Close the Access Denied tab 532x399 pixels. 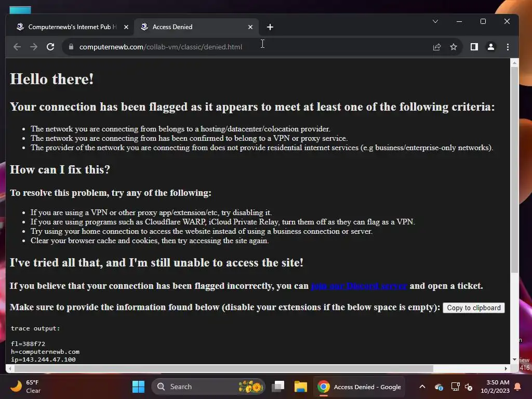pyautogui.click(x=250, y=27)
